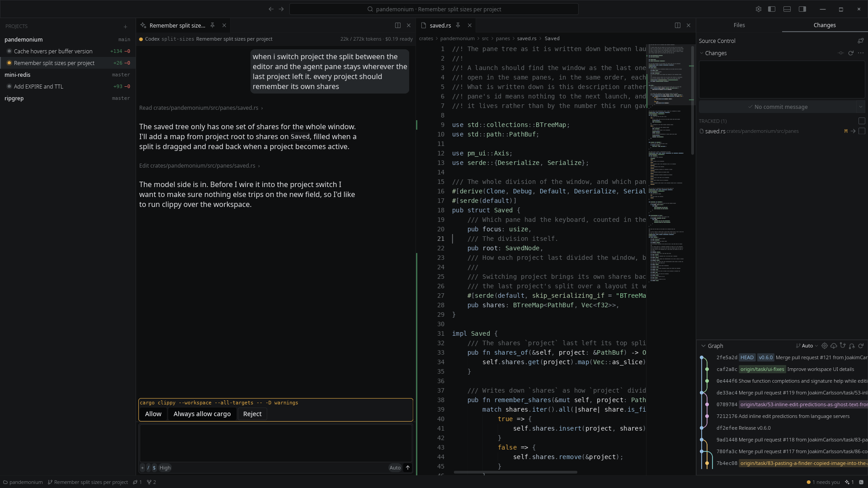Open the Auto branch dropdown in Graph
The width and height of the screenshot is (868, 488).
tap(807, 346)
